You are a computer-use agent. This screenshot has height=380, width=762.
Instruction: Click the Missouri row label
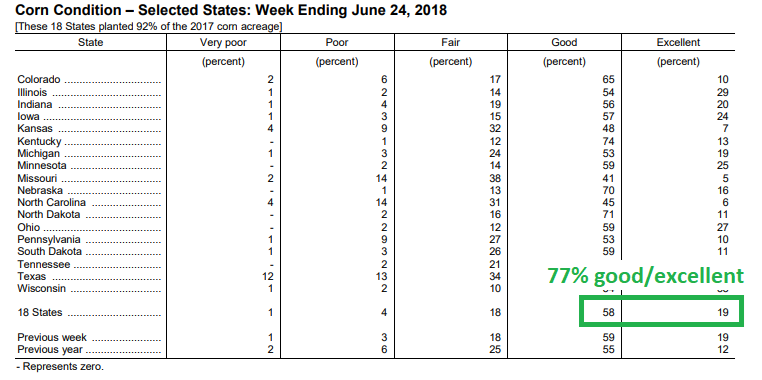tap(37, 178)
